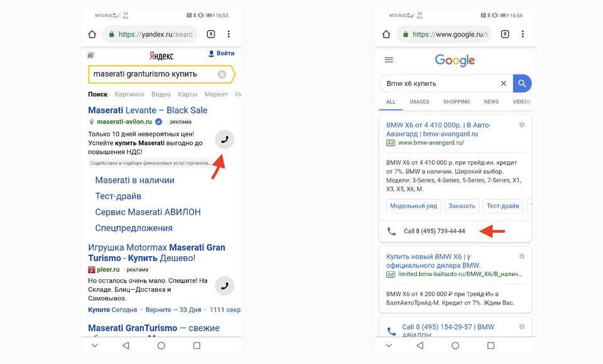The width and height of the screenshot is (603, 364).
Task: Click the google.ru address bar
Action: pos(445,35)
